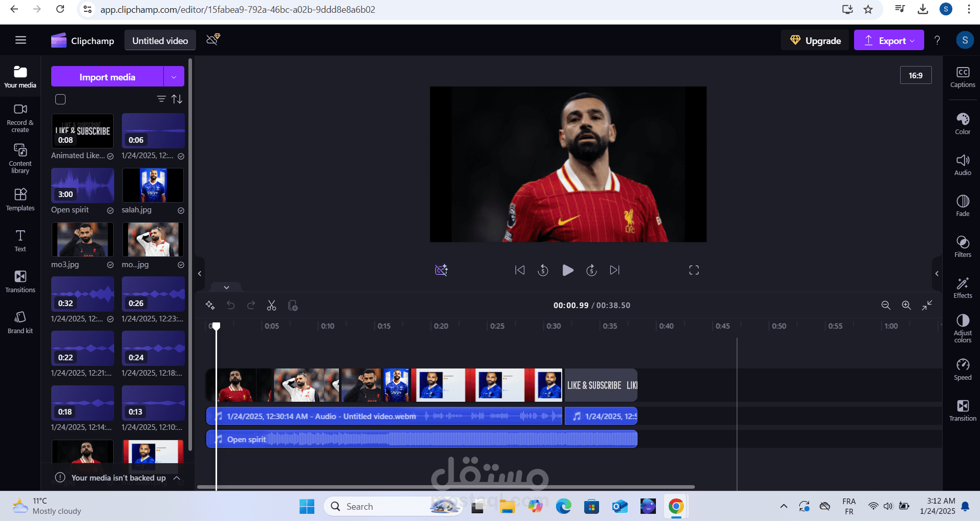Screen dimensions: 980x521
Task: Select the LIKE & SUBSCRIBE timeline clip
Action: pyautogui.click(x=601, y=385)
